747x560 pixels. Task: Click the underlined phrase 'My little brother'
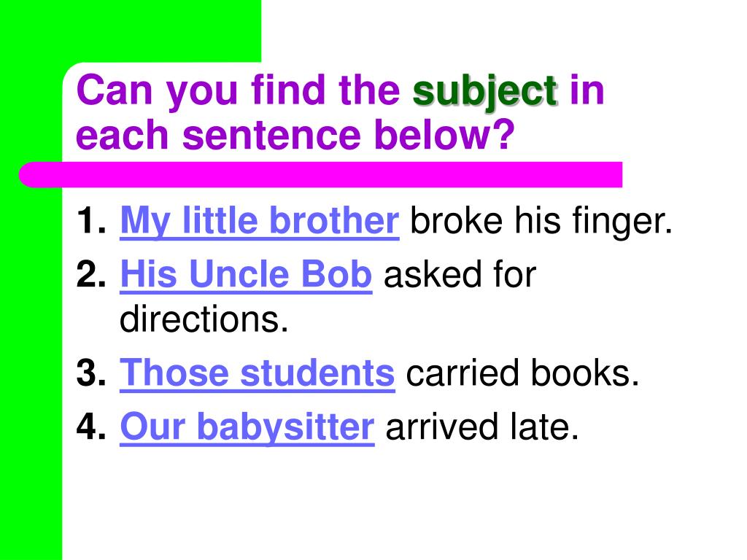260,222
